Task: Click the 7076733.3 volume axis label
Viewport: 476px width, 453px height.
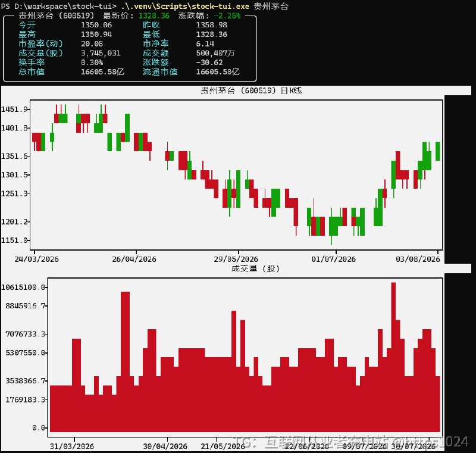Action: 26,334
